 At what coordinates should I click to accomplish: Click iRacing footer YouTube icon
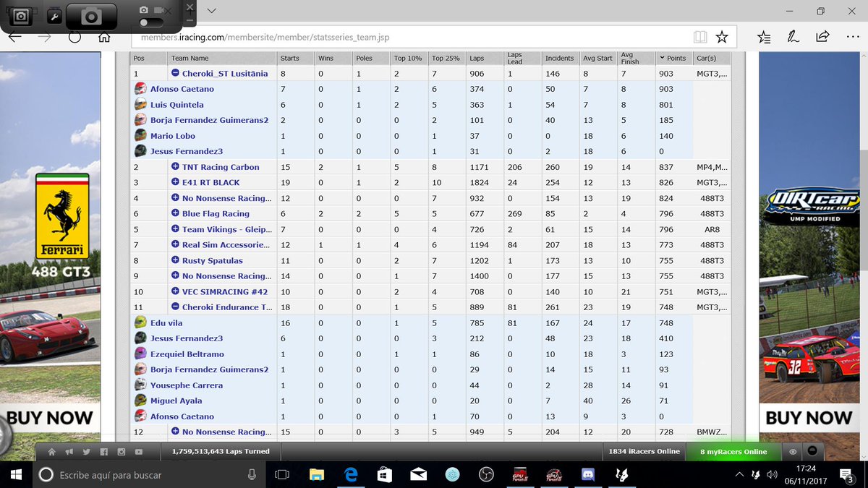click(x=139, y=452)
